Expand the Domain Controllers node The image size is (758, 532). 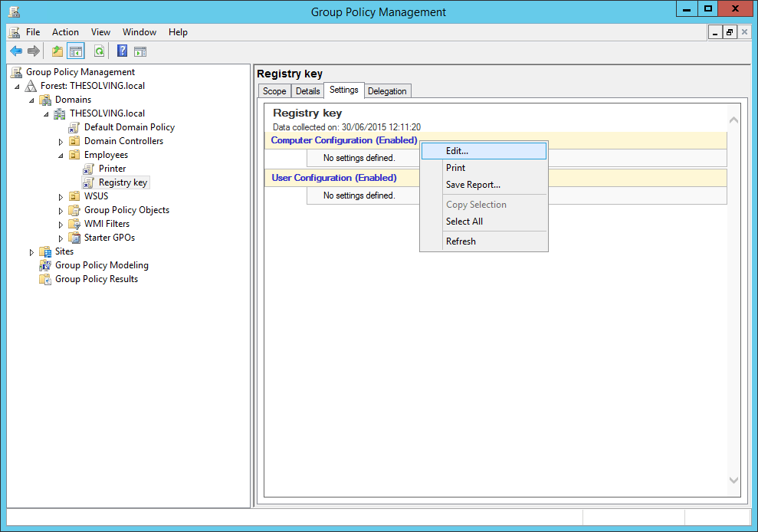61,140
